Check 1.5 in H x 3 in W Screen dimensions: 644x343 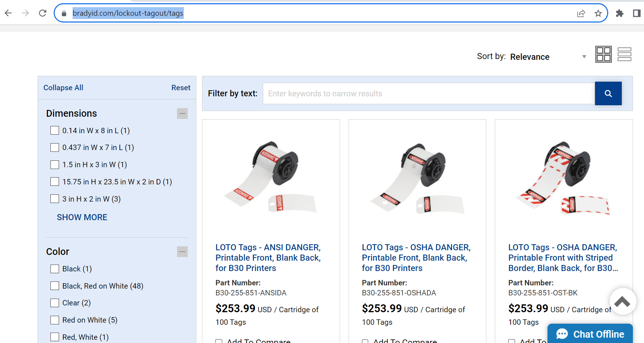(x=55, y=165)
